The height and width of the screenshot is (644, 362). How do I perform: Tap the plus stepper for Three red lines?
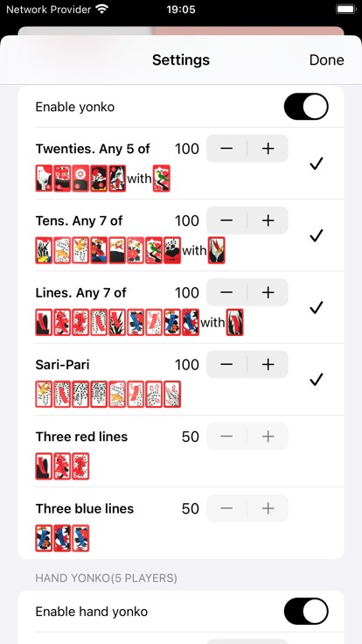tap(268, 437)
